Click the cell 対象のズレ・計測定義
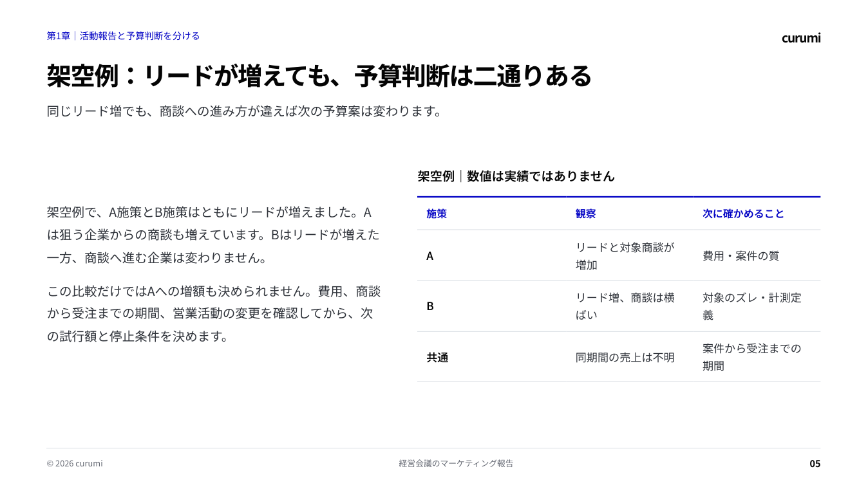This screenshot has width=868, height=487. (752, 306)
